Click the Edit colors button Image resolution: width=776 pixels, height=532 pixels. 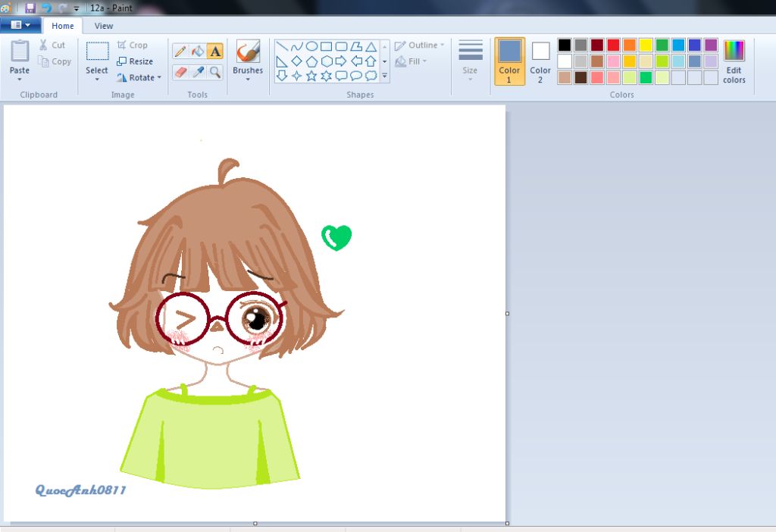[x=734, y=61]
